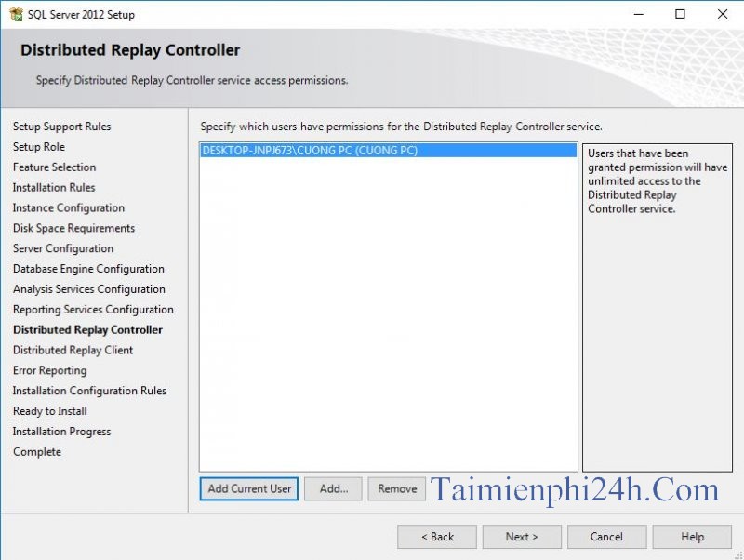Select the Error Reporting step
744x560 pixels.
(x=50, y=370)
